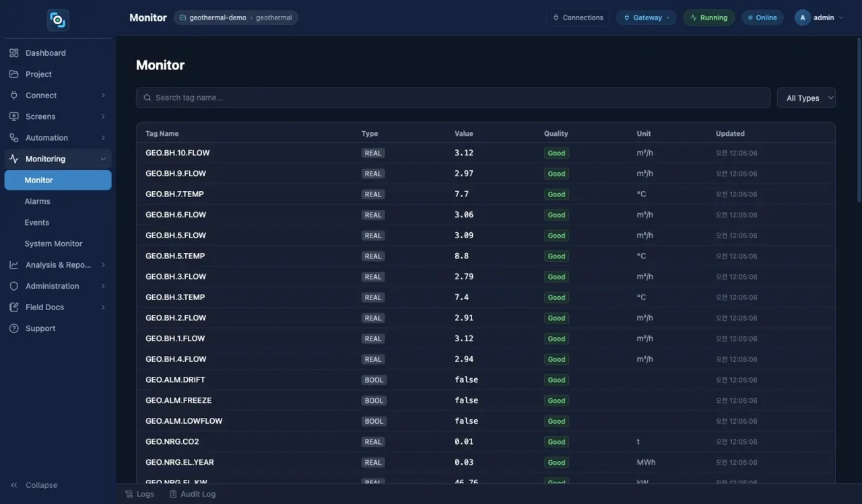Collapse the Monitoring section chevron

pyautogui.click(x=103, y=159)
